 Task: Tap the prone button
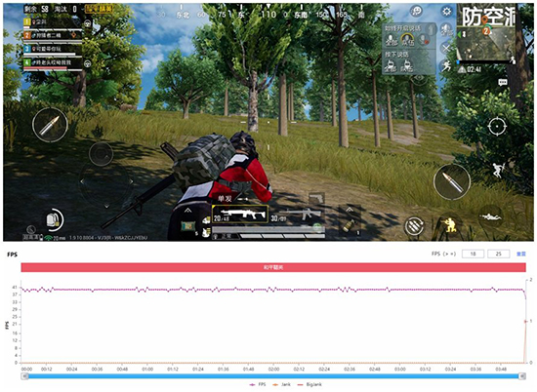coord(490,216)
